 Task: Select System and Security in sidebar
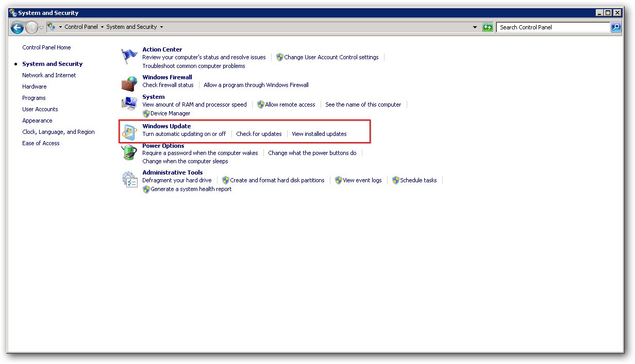[52, 64]
